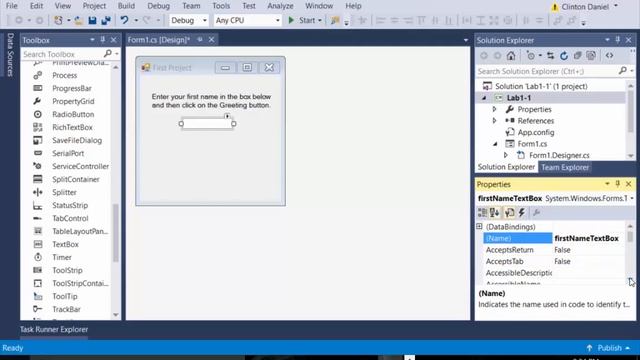Click the Toolbox vertical scrollbar thumb

tap(116, 233)
